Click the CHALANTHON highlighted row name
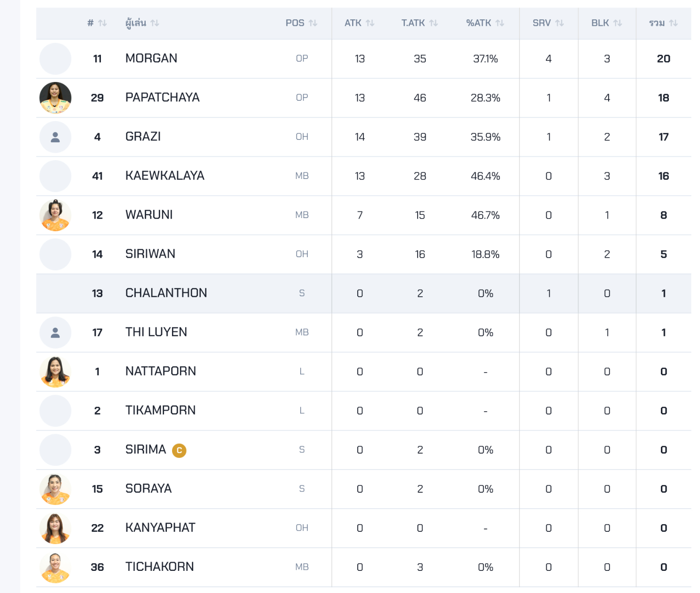700x593 pixels. (166, 293)
